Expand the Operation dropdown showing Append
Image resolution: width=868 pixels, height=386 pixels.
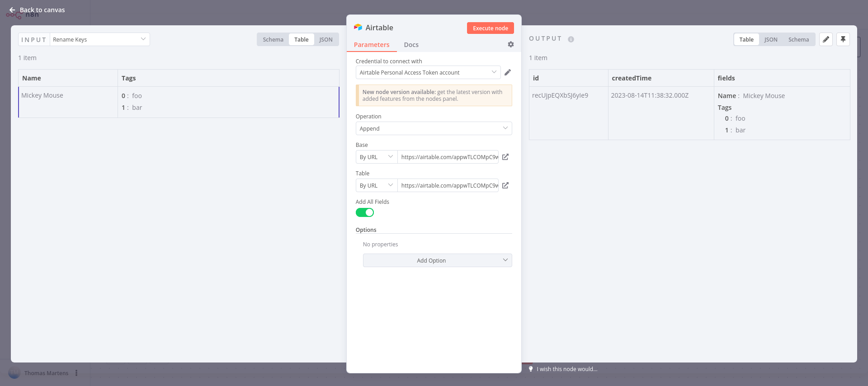click(434, 128)
